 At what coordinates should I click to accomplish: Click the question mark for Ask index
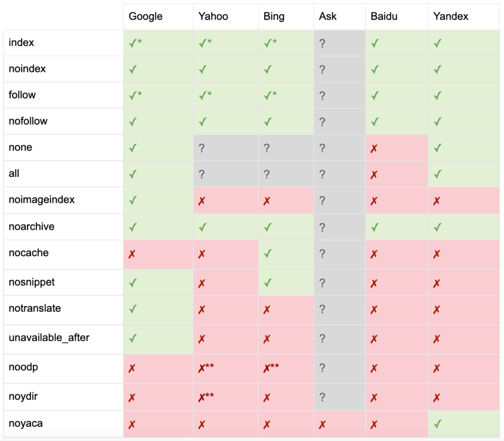pyautogui.click(x=322, y=43)
